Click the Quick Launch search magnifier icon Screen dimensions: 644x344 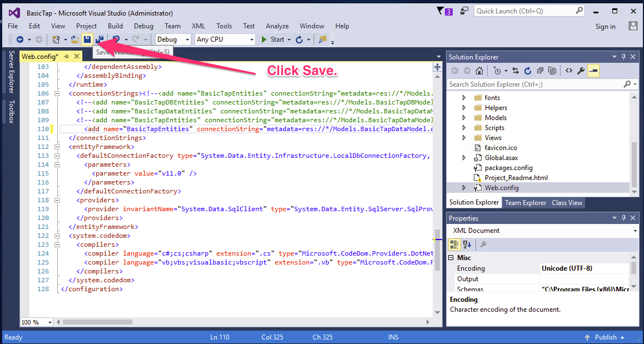pyautogui.click(x=579, y=11)
